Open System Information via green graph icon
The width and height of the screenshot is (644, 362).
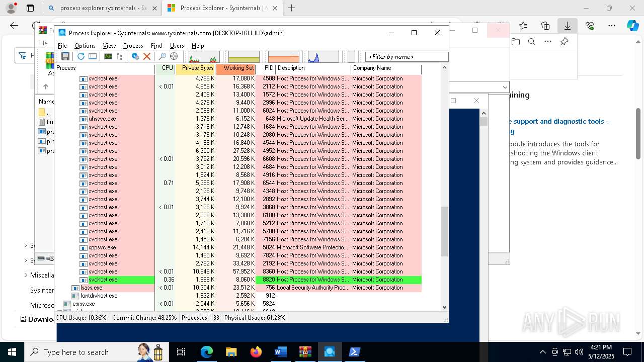tap(108, 56)
